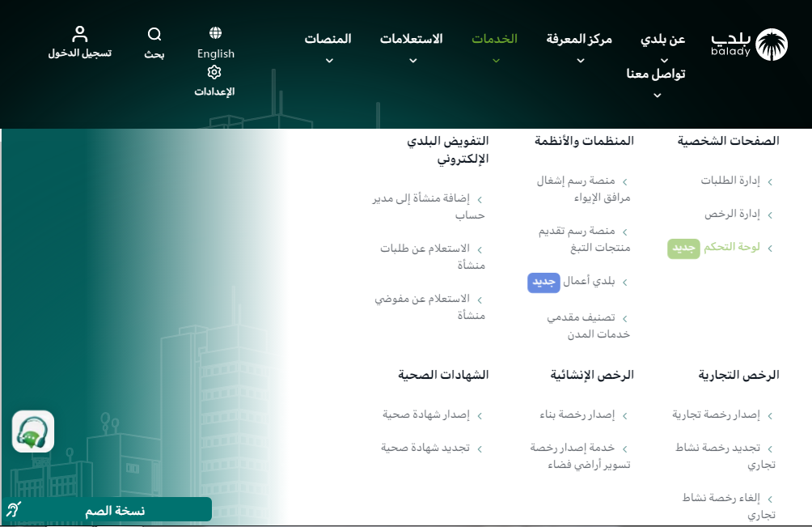The image size is (812, 527).
Task: Click the chevron beside إدارة الطلبات
Action: 770,182
